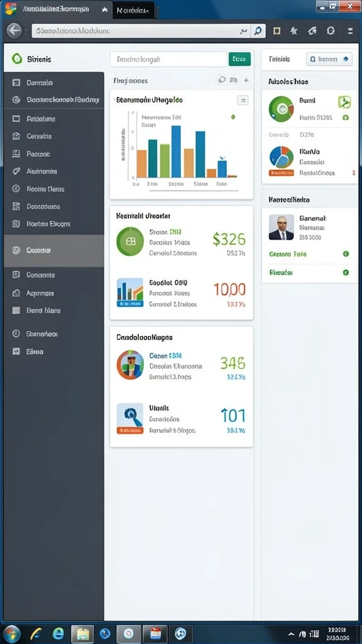Expand the plus icon beside the comment counter
This screenshot has height=644, width=362.
coord(246,80)
